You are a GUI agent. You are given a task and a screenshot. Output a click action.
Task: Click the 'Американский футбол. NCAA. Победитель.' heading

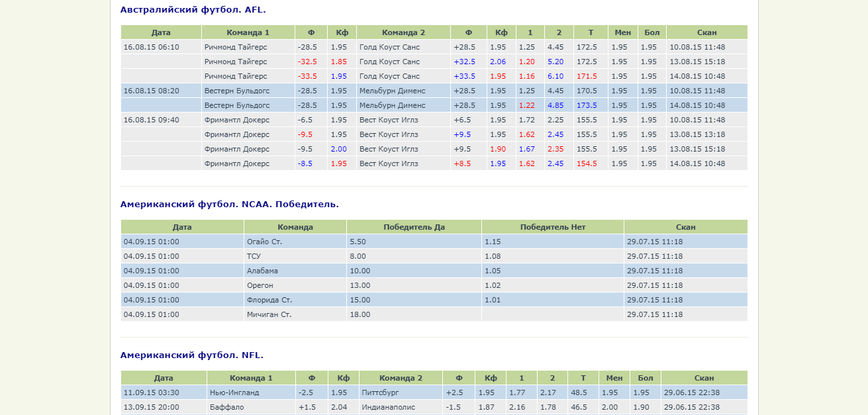click(229, 205)
